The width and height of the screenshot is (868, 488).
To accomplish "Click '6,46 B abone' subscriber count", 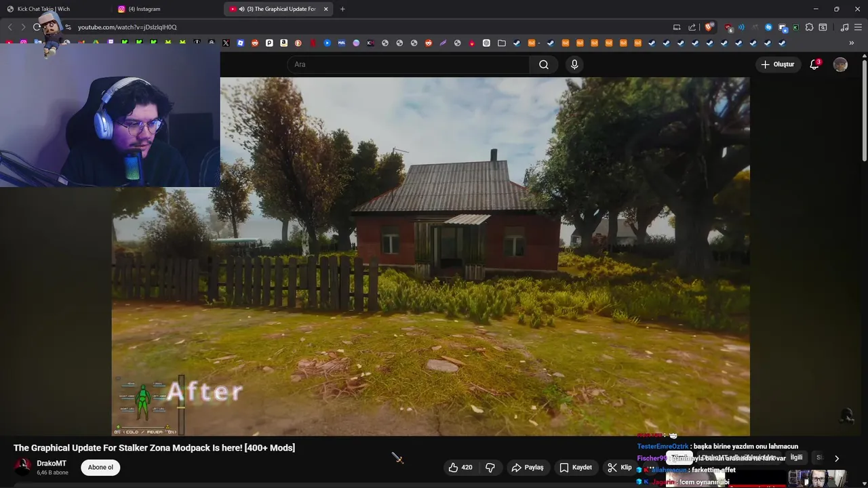I will pyautogui.click(x=52, y=472).
